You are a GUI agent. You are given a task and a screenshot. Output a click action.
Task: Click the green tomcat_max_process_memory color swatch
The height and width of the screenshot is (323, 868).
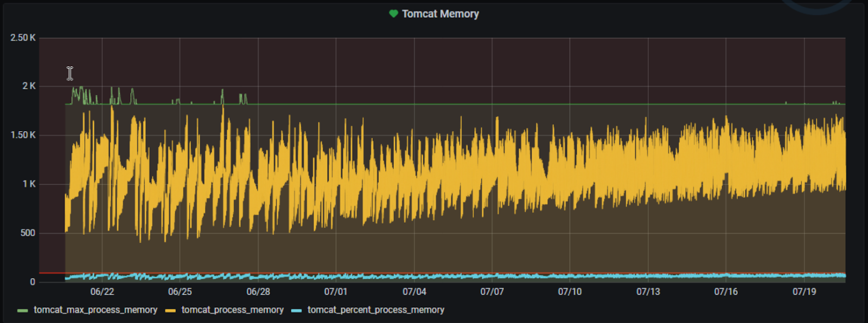pos(23,311)
